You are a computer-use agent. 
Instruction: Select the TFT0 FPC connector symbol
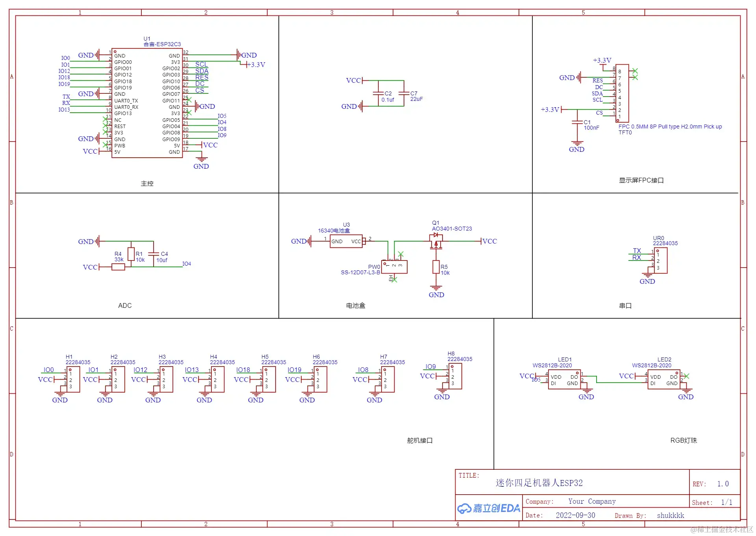tap(622, 93)
